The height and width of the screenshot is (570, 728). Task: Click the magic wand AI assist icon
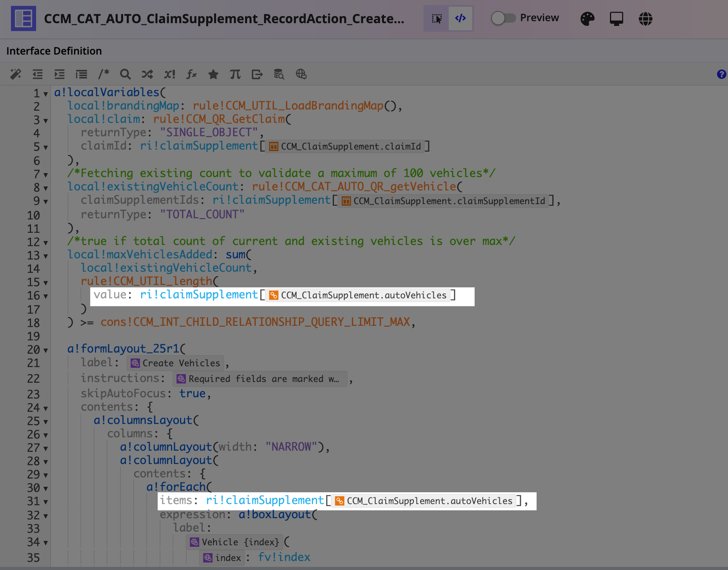(x=16, y=74)
